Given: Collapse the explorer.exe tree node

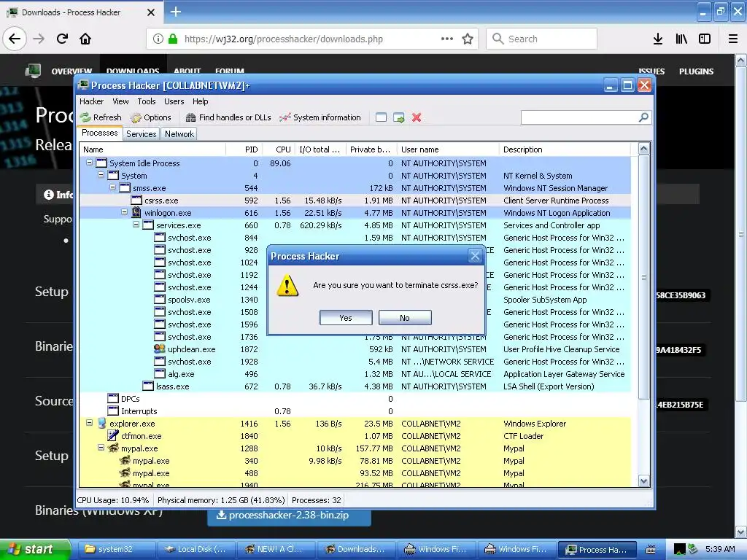Looking at the screenshot, I should (x=89, y=422).
